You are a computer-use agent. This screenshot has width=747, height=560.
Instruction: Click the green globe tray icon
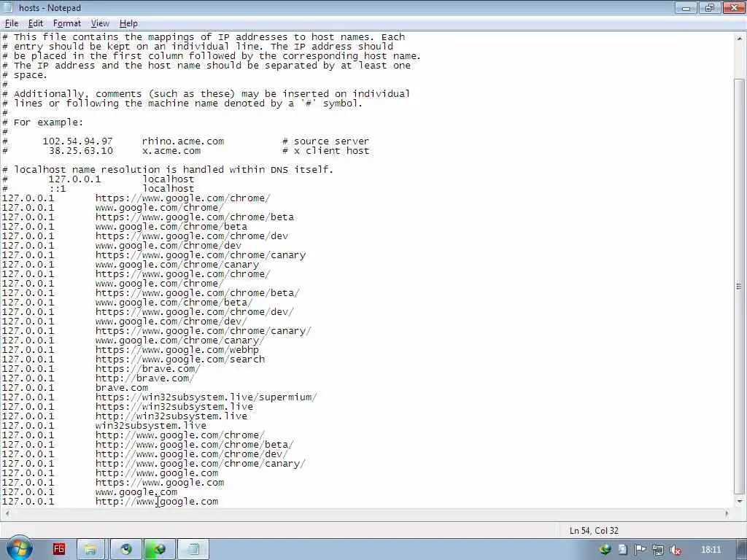pyautogui.click(x=605, y=550)
